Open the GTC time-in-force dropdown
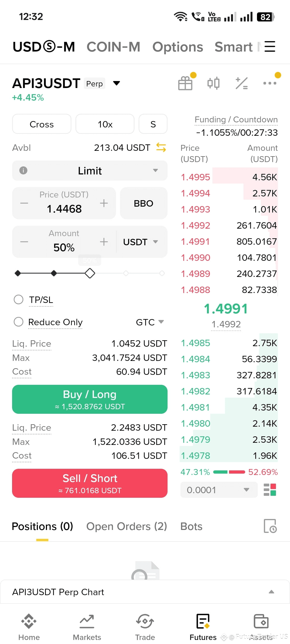The width and height of the screenshot is (290, 644). (150, 322)
